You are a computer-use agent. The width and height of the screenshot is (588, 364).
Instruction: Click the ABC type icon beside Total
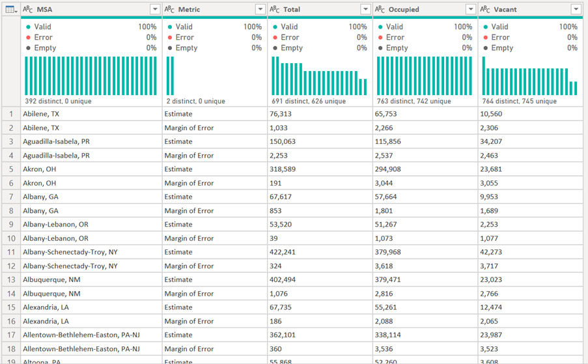coord(275,9)
